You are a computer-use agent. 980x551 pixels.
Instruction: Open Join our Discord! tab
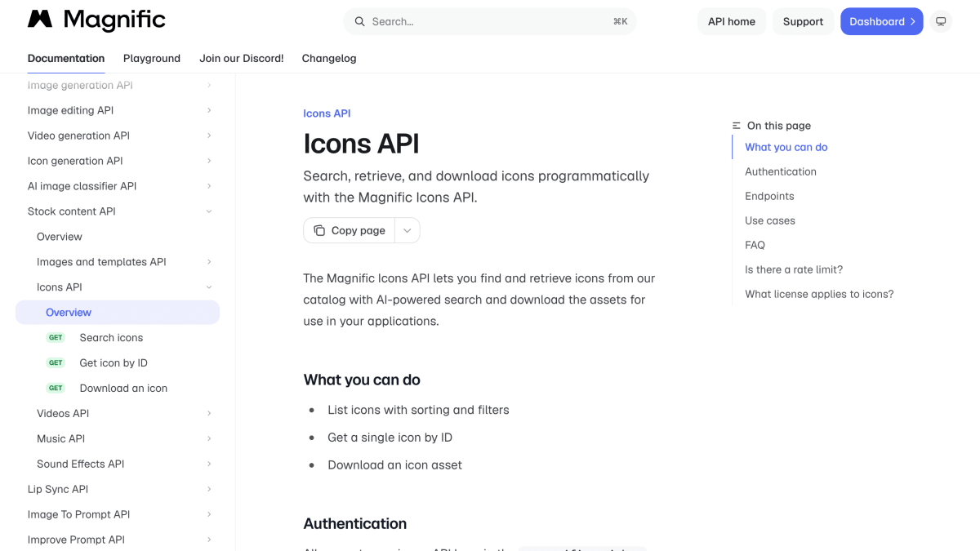point(242,58)
